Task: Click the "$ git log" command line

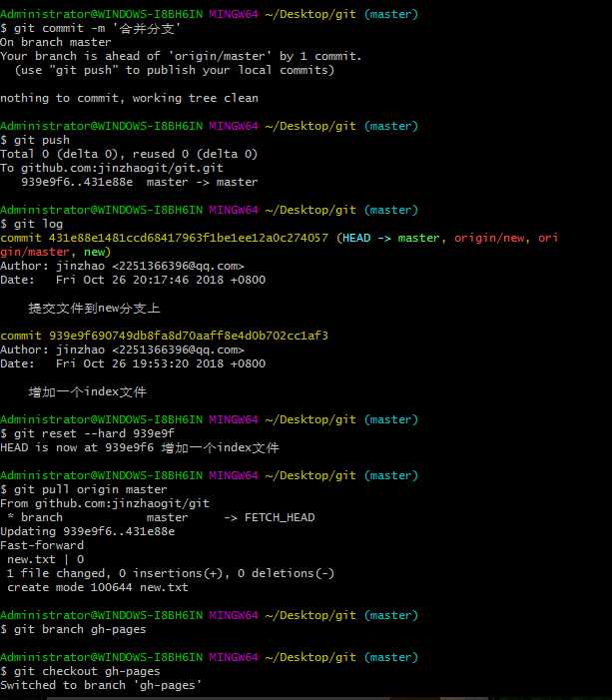Action: pos(31,224)
